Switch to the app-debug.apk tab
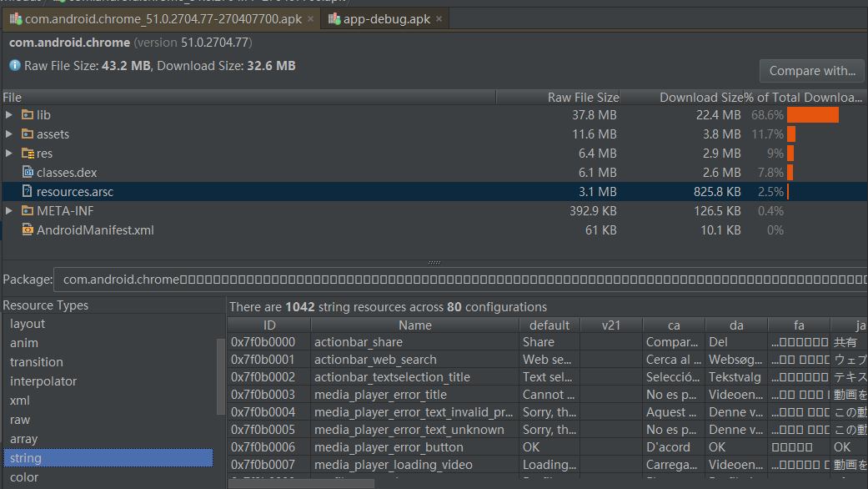This screenshot has height=489, width=868. coord(386,19)
